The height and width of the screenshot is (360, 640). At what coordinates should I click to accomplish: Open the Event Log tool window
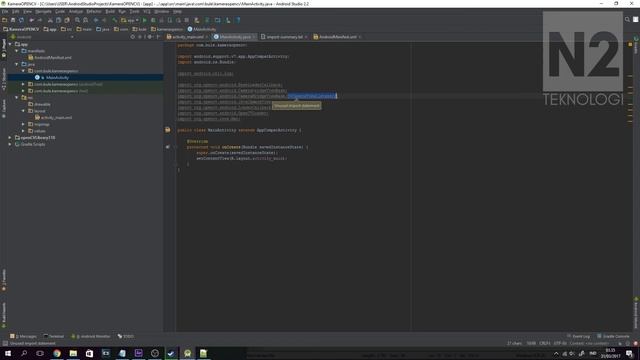pos(578,336)
